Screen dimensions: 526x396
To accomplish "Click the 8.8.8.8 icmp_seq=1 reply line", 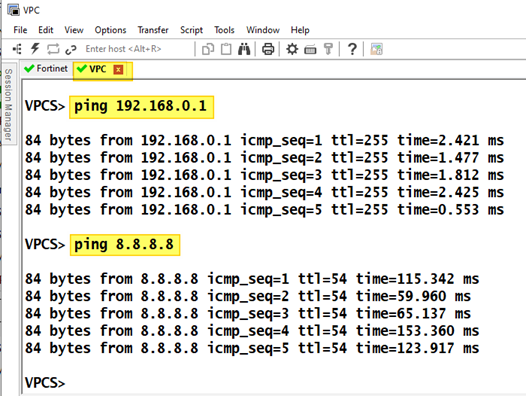I will [x=252, y=279].
